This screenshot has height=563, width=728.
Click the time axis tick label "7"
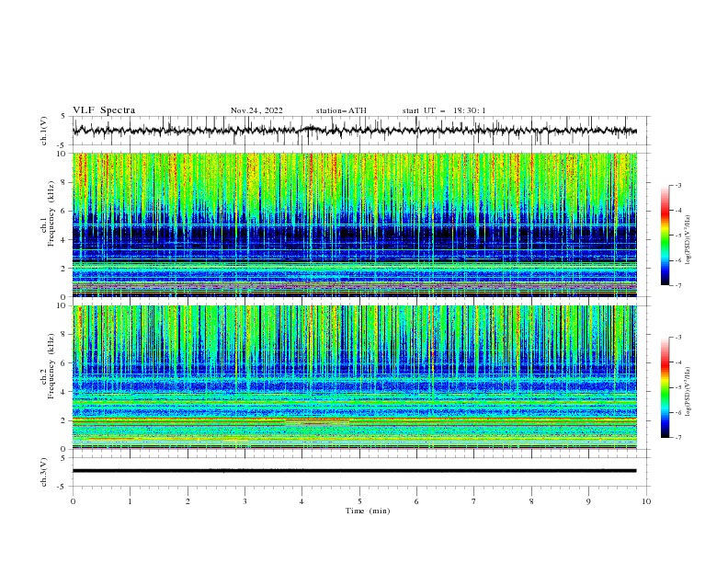(x=474, y=501)
